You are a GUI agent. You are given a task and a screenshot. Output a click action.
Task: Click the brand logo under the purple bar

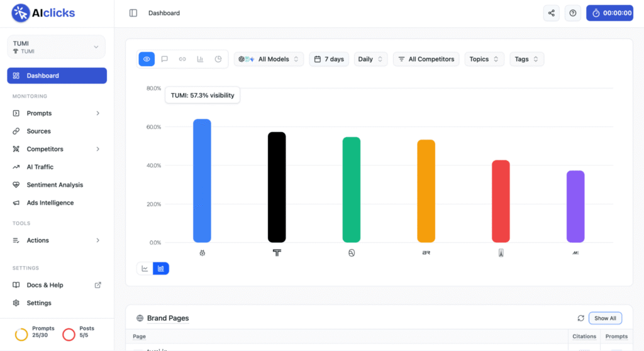575,253
